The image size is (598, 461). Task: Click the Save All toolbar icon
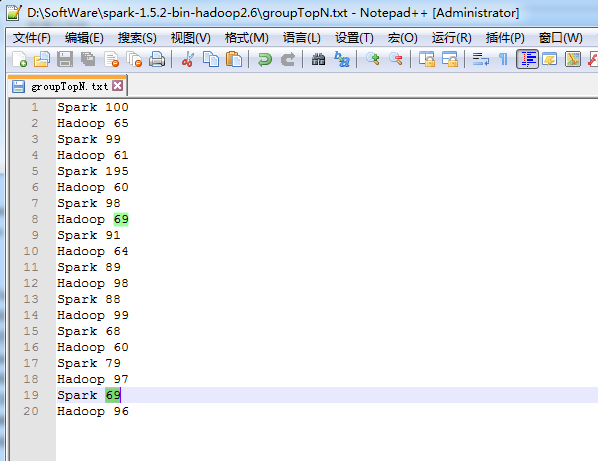click(x=88, y=59)
